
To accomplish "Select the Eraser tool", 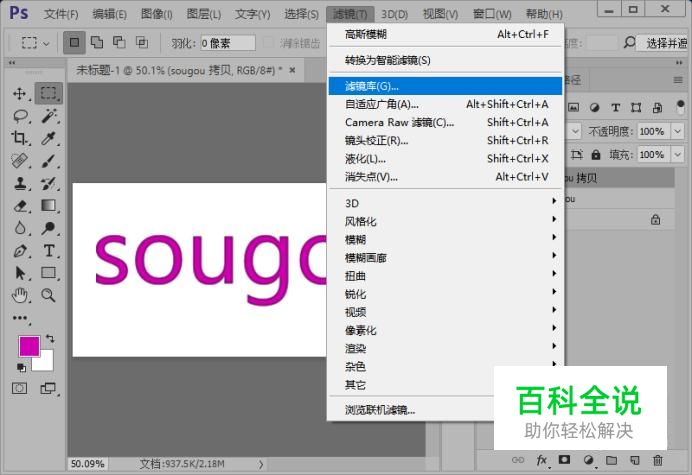I will point(19,206).
